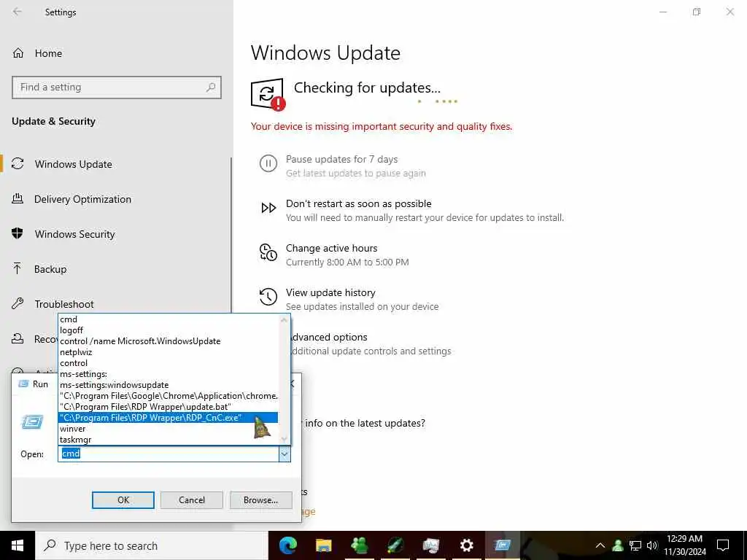Click the Backup upload arrow icon
The image size is (747, 560).
[x=18, y=268]
